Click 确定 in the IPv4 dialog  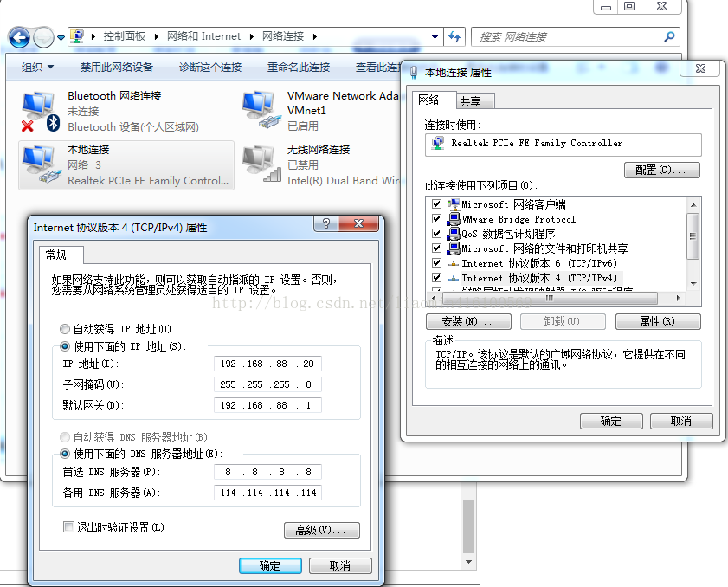pyautogui.click(x=271, y=565)
